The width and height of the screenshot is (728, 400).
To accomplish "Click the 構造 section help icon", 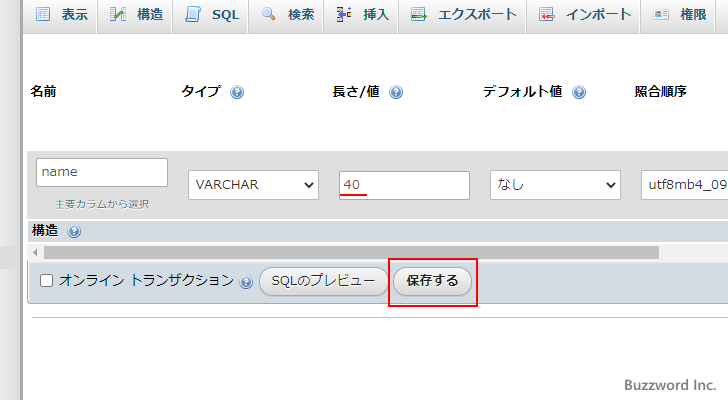I will 74,231.
